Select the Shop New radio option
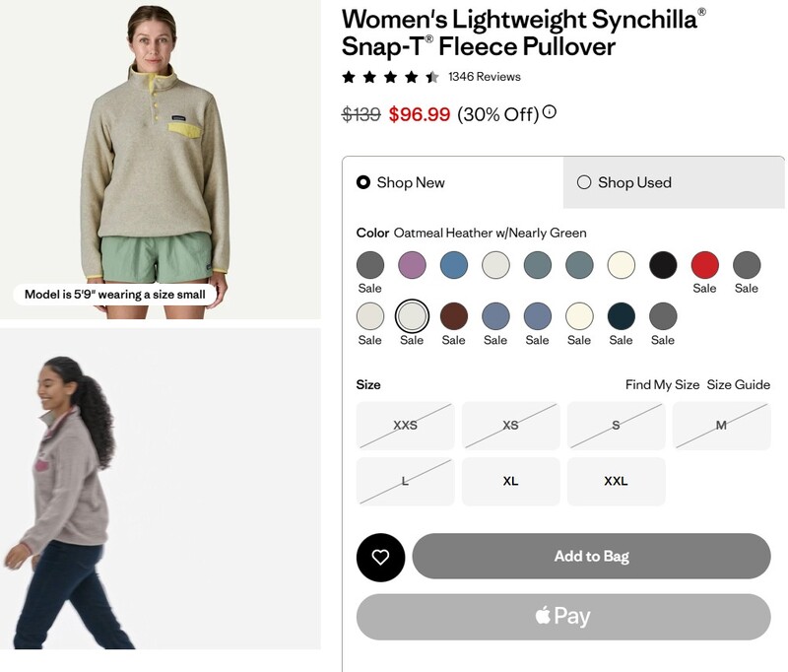The image size is (788, 672). coord(363,182)
